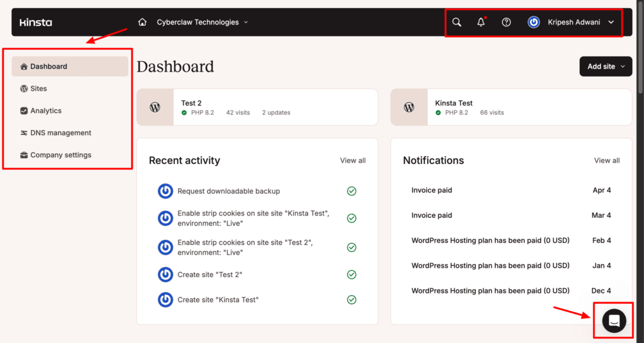Expand the Cyberclaw Technologies company dropdown
Image resolution: width=644 pixels, height=343 pixels.
coord(203,22)
